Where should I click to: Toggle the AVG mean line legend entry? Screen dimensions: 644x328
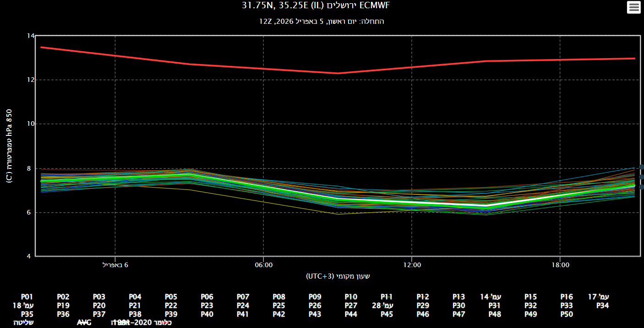tap(84, 323)
